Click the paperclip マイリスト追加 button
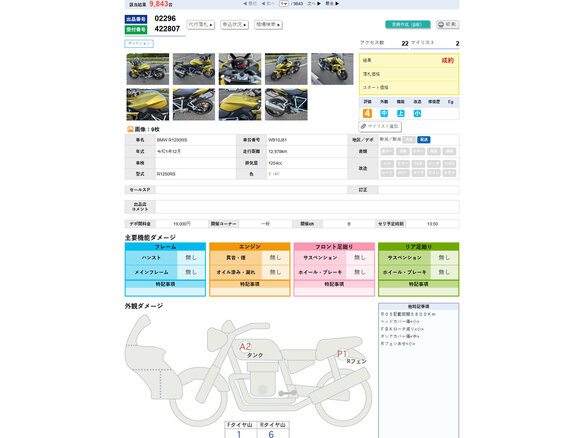Viewport: 584px width, 438px height. [380, 126]
